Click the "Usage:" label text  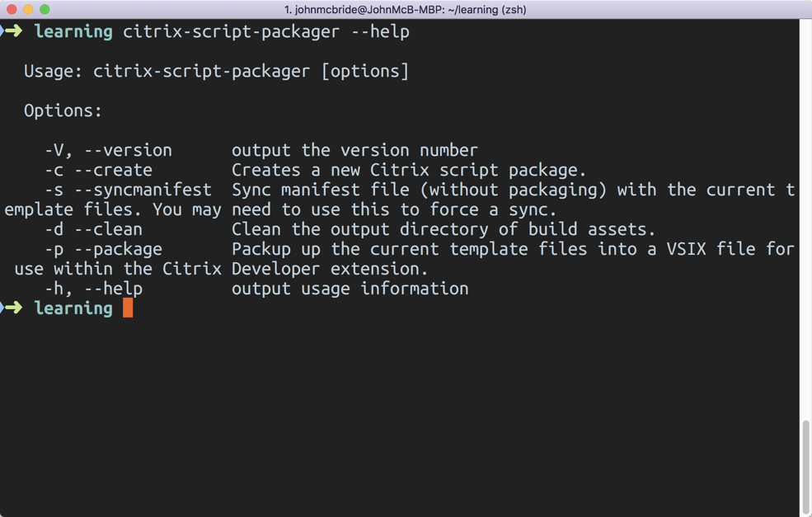click(53, 71)
